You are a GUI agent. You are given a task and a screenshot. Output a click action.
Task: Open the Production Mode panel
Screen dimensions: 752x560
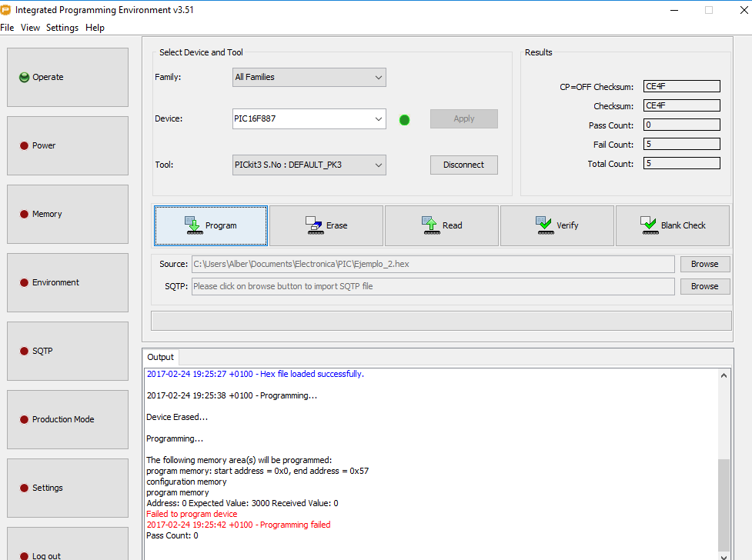tap(68, 419)
